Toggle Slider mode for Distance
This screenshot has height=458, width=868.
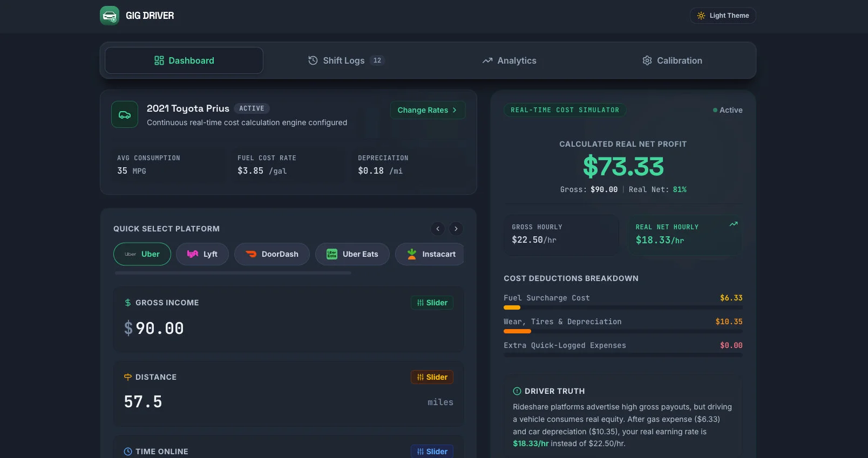[x=432, y=377]
